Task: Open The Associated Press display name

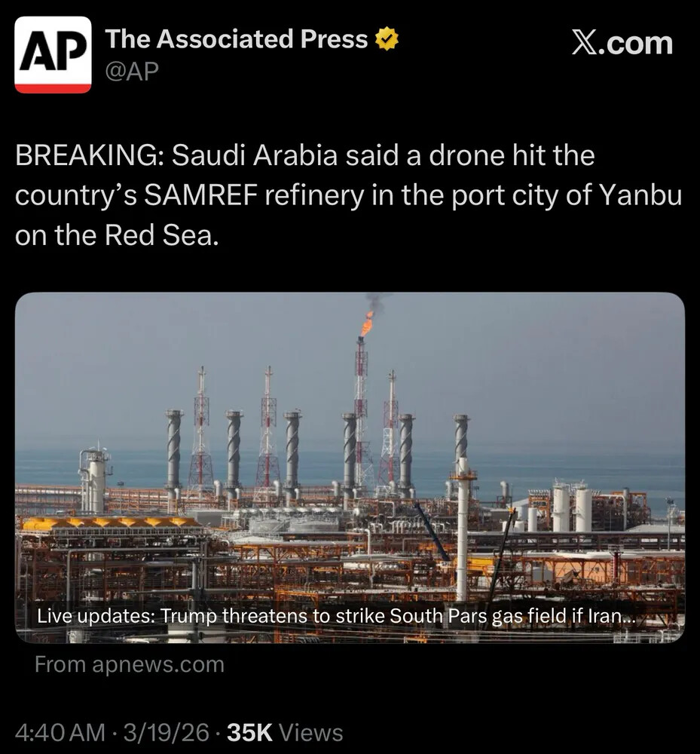Action: click(x=237, y=39)
